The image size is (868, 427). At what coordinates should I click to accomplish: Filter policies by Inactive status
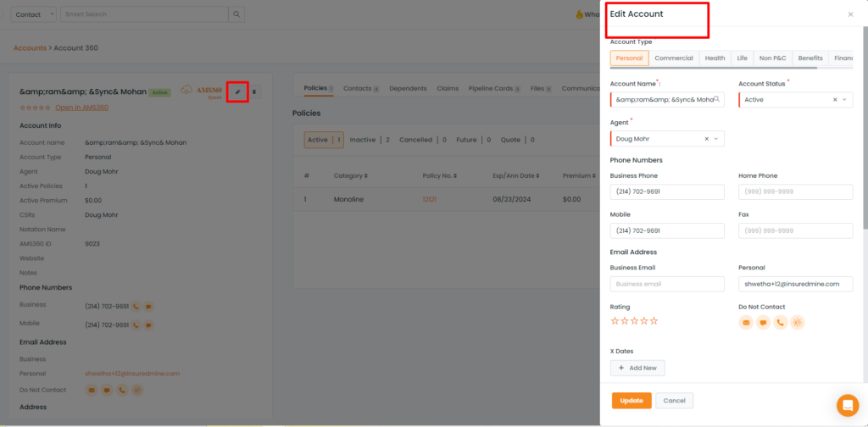[370, 140]
